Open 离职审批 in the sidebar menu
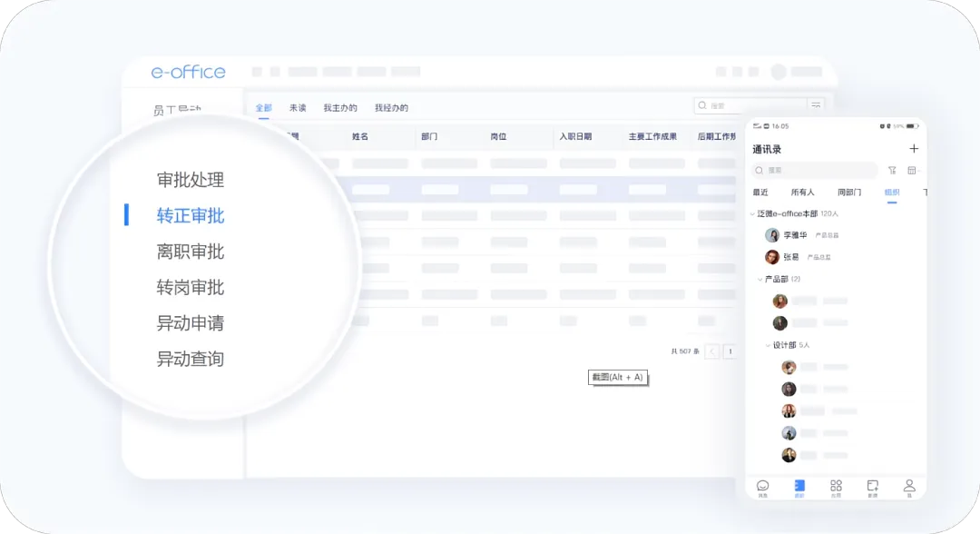Screen dimensions: 980x534 191,252
